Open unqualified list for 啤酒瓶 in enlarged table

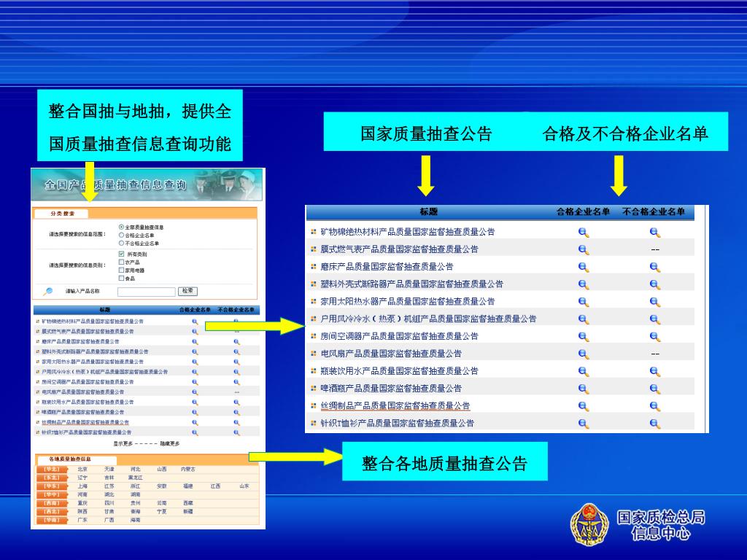(655, 389)
